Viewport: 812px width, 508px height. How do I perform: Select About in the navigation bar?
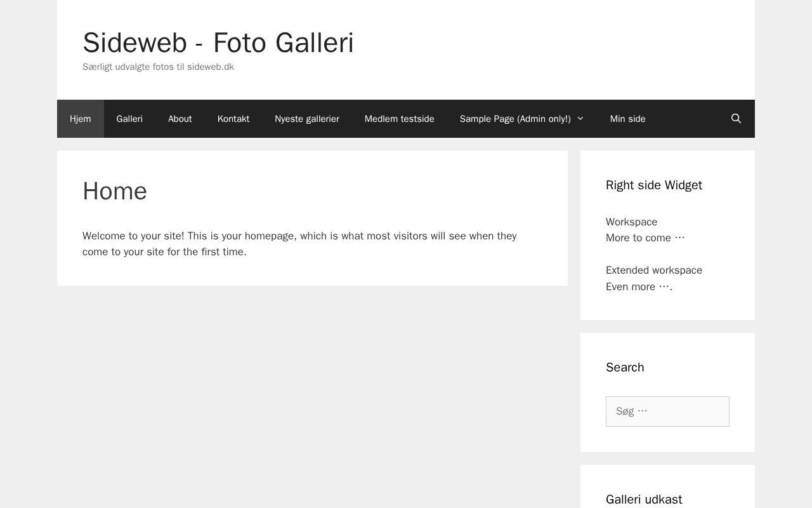(180, 119)
